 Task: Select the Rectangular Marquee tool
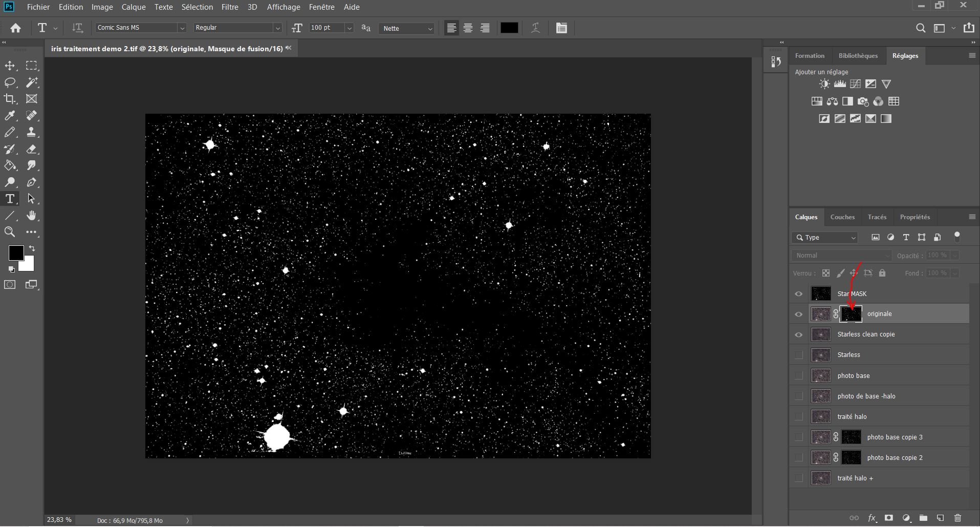pyautogui.click(x=32, y=66)
